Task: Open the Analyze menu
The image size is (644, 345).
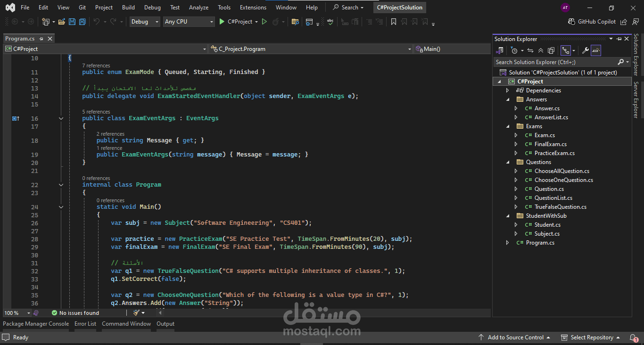Action: click(198, 8)
